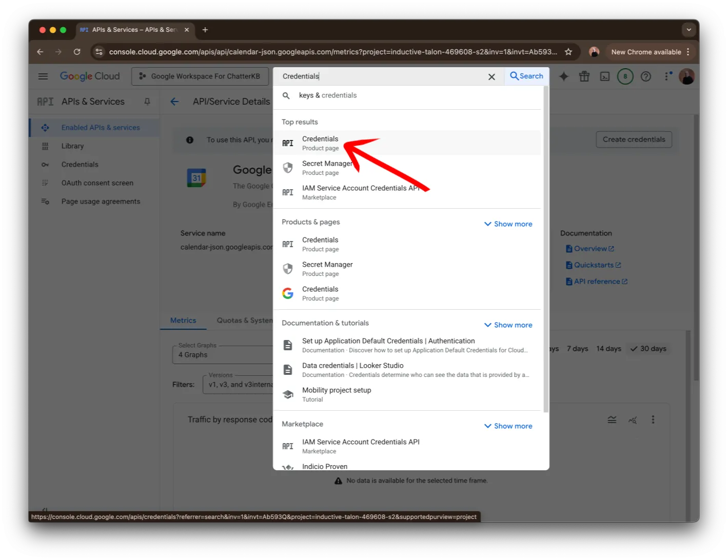Screen dimensions: 728x560
Task: Open the main navigation hamburger menu
Action: 43,76
